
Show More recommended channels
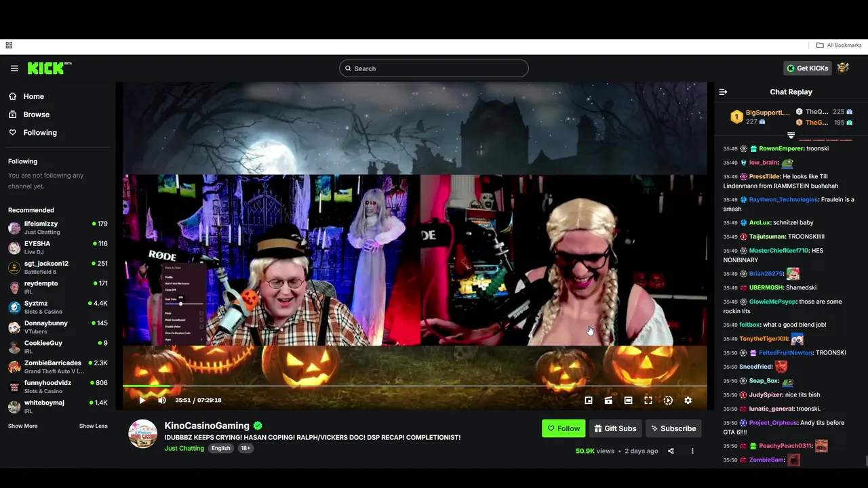[23, 426]
